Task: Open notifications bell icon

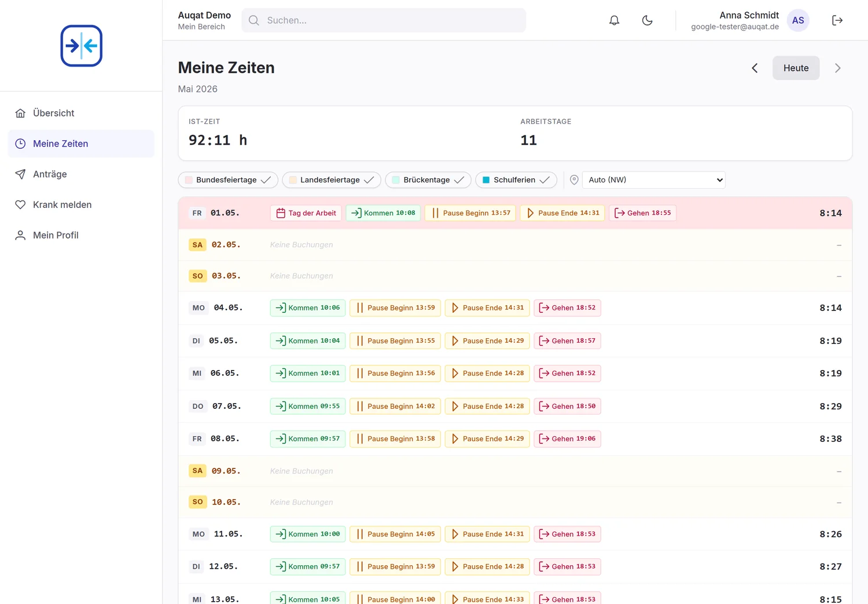Action: click(x=615, y=20)
